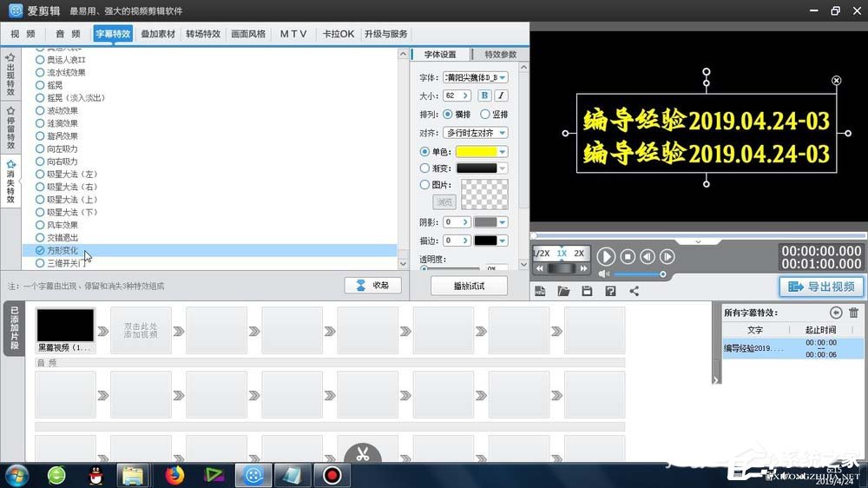Click the share icon below preview

click(x=634, y=291)
